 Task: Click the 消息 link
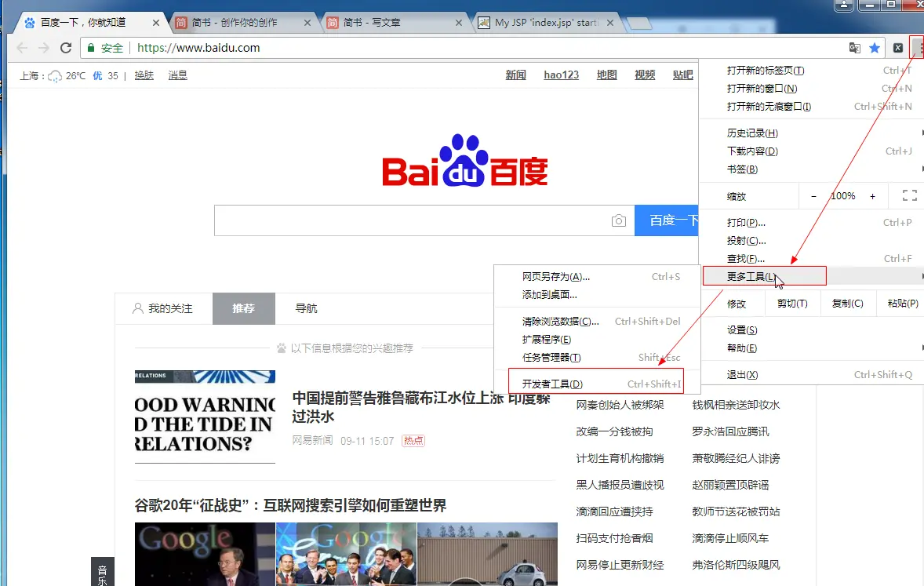(x=177, y=75)
